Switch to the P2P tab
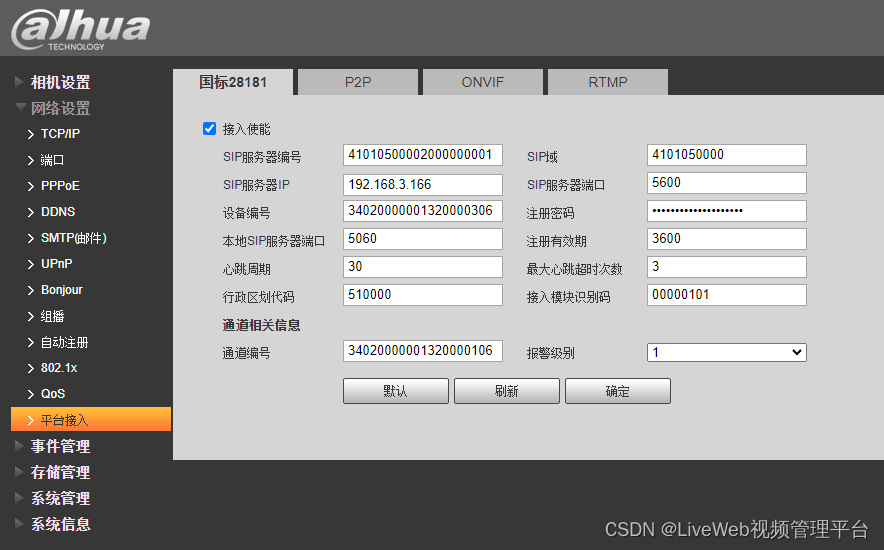The image size is (884, 550). click(x=358, y=82)
